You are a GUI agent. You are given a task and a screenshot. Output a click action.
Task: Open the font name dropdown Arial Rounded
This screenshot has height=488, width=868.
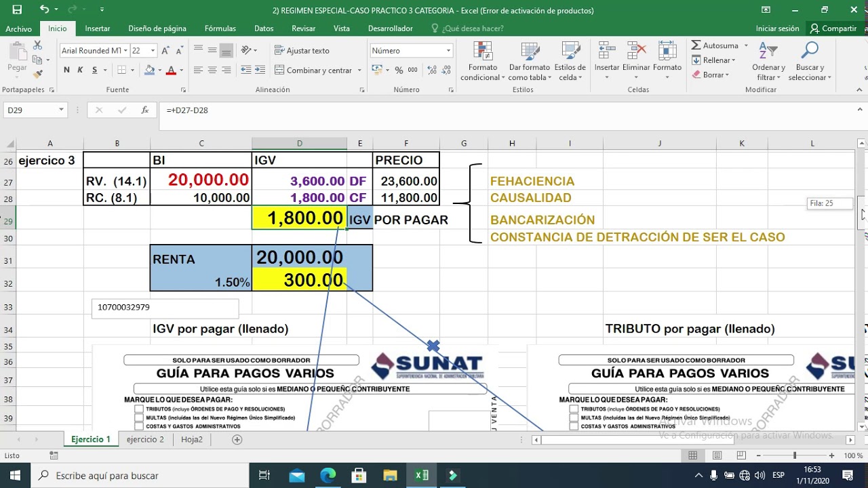point(125,51)
